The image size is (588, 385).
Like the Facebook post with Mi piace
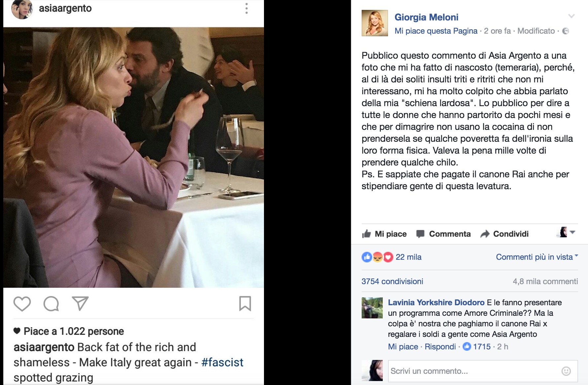(384, 234)
